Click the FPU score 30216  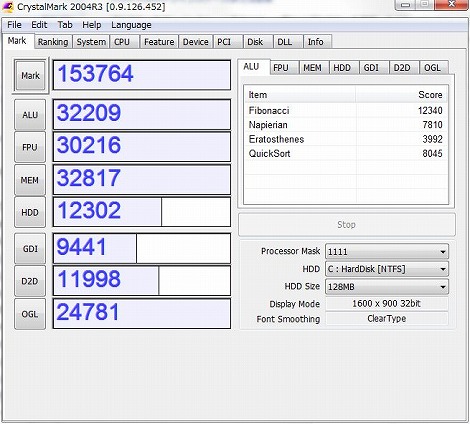[x=142, y=147]
